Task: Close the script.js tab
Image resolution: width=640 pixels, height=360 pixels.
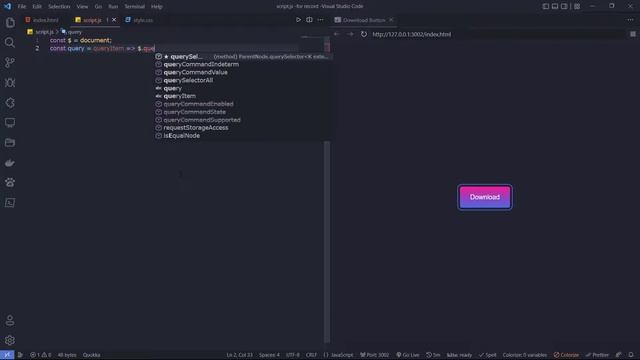Action: tap(114, 20)
